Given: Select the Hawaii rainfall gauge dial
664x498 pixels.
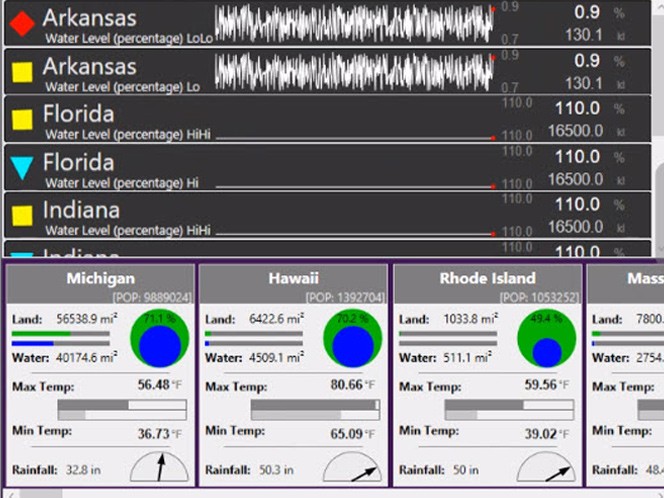Looking at the screenshot, I should (352, 466).
